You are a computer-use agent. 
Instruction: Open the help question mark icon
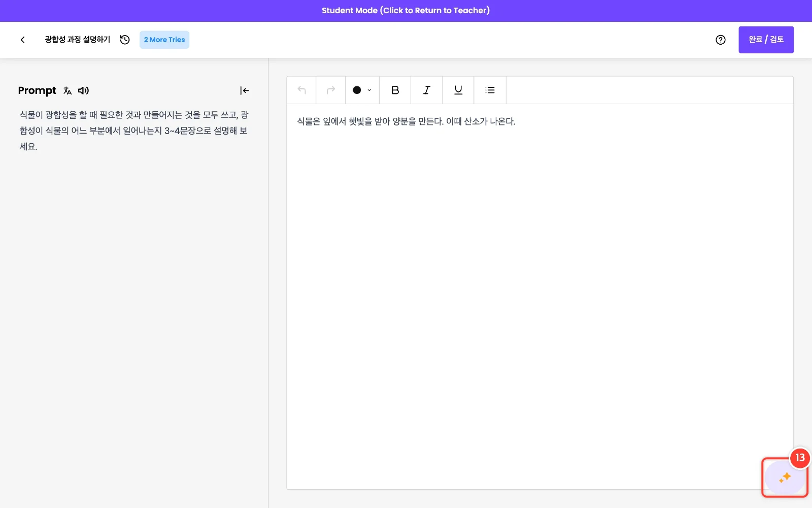(721, 40)
